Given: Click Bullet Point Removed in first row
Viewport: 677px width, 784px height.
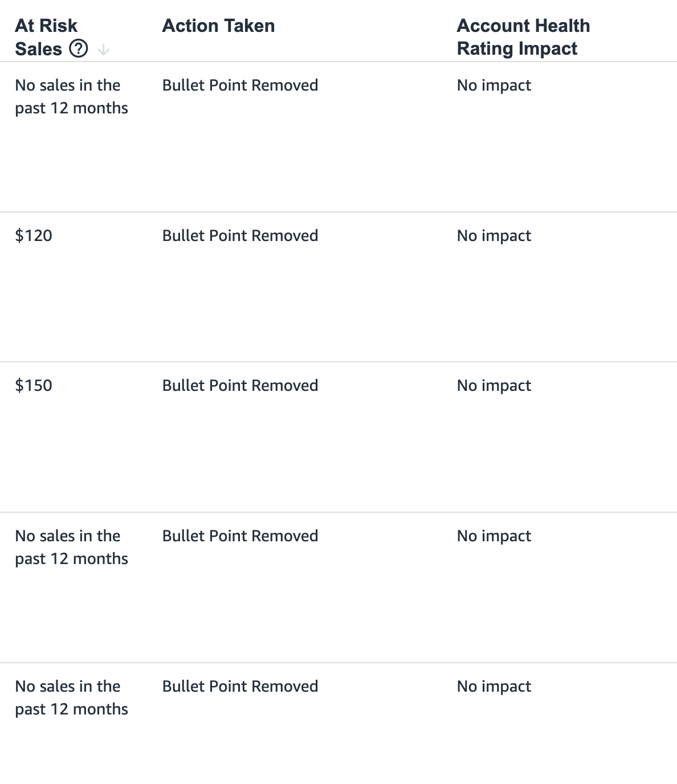Looking at the screenshot, I should tap(240, 85).
